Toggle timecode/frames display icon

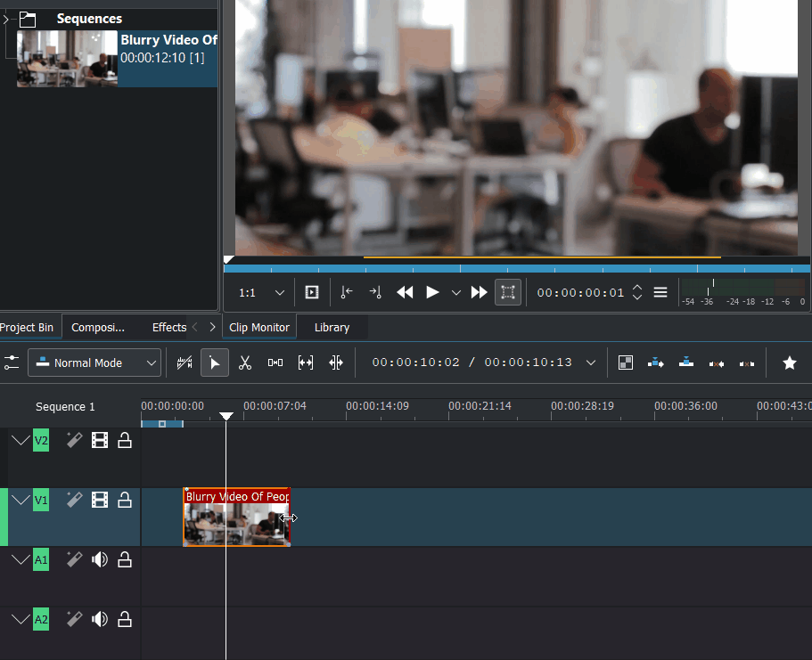pos(185,363)
